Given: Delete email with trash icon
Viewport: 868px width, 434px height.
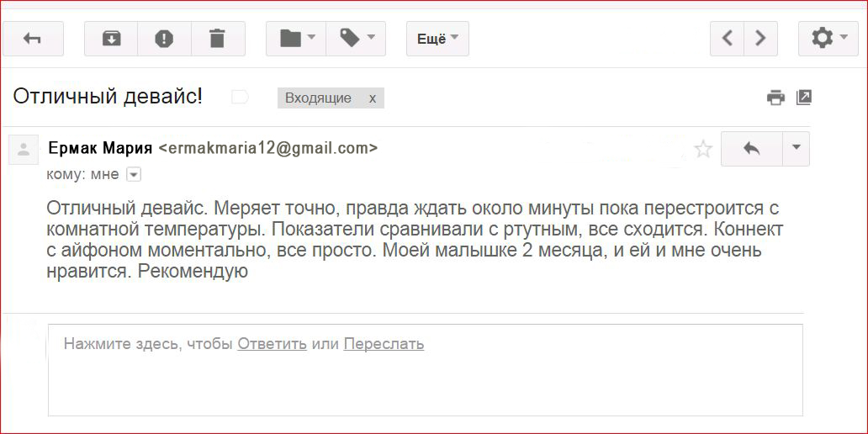Looking at the screenshot, I should coord(218,39).
